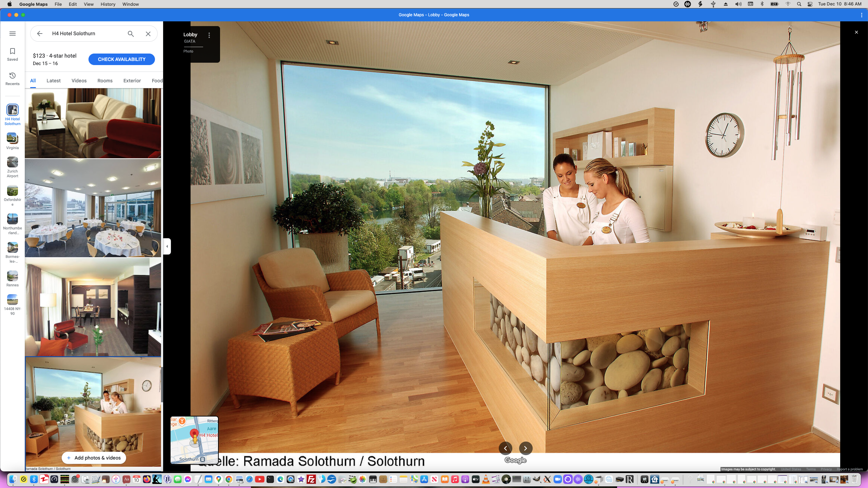The height and width of the screenshot is (488, 868).
Task: Go back with the left arrow
Action: 40,34
